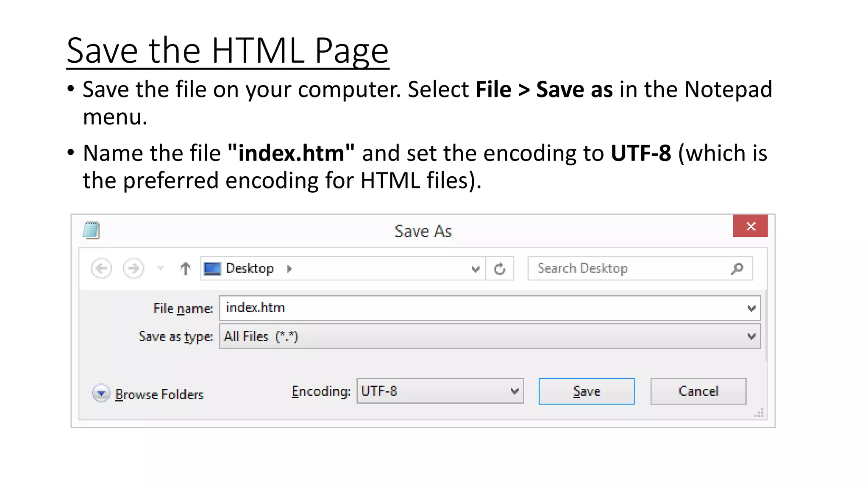Click the Browse Folders round arrow icon
This screenshot has height=488, width=868.
click(x=101, y=394)
